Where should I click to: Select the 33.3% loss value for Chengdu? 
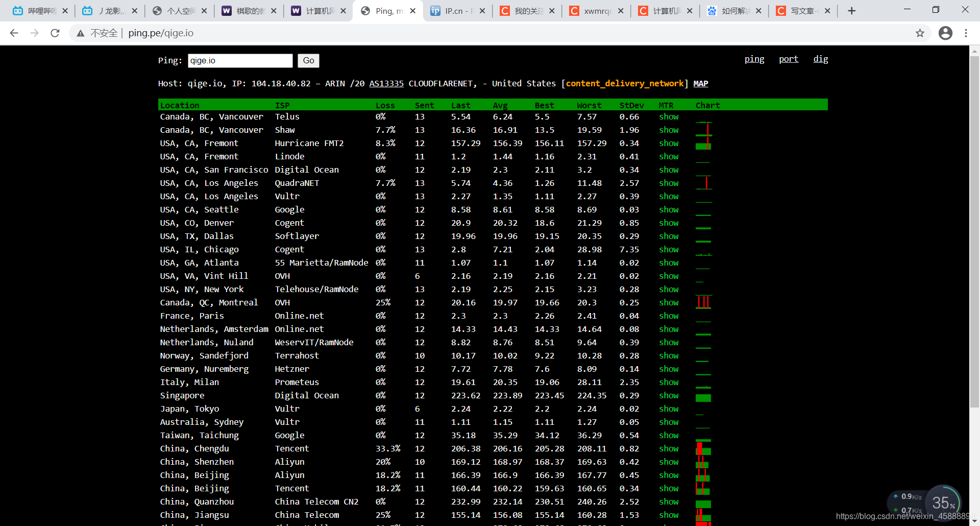[388, 449]
